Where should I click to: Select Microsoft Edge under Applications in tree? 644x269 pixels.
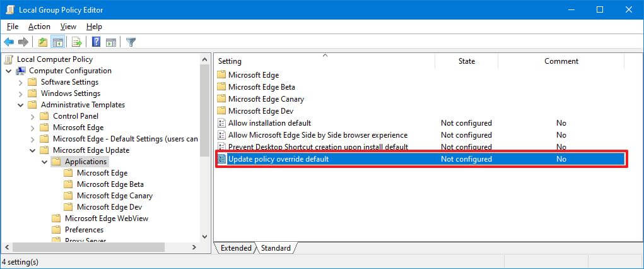[x=102, y=173]
